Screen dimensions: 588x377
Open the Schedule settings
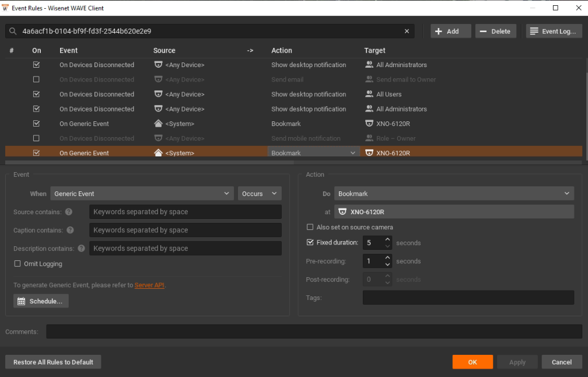(x=41, y=301)
